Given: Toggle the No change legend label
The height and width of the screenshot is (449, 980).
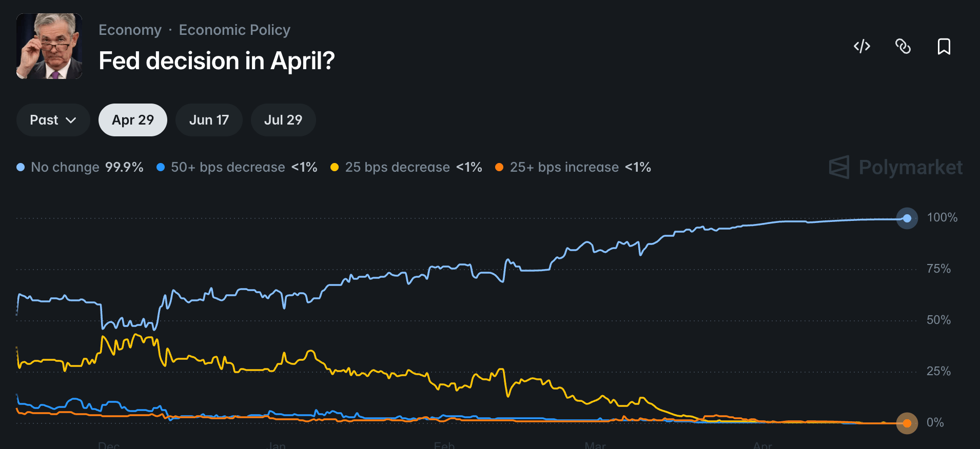Looking at the screenshot, I should 65,167.
